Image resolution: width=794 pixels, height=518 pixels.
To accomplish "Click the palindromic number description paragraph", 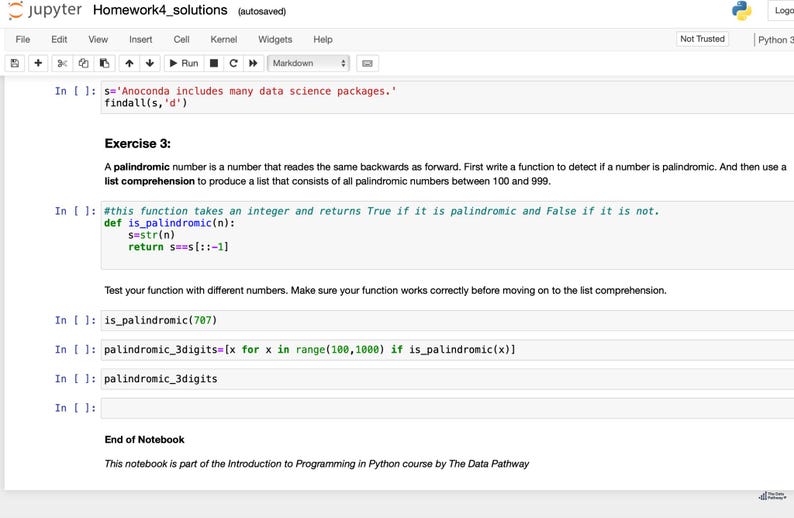I will 445,174.
